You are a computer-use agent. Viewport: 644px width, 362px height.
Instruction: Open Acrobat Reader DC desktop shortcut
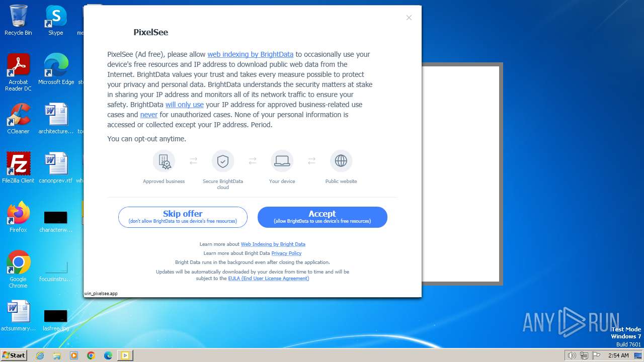18,73
